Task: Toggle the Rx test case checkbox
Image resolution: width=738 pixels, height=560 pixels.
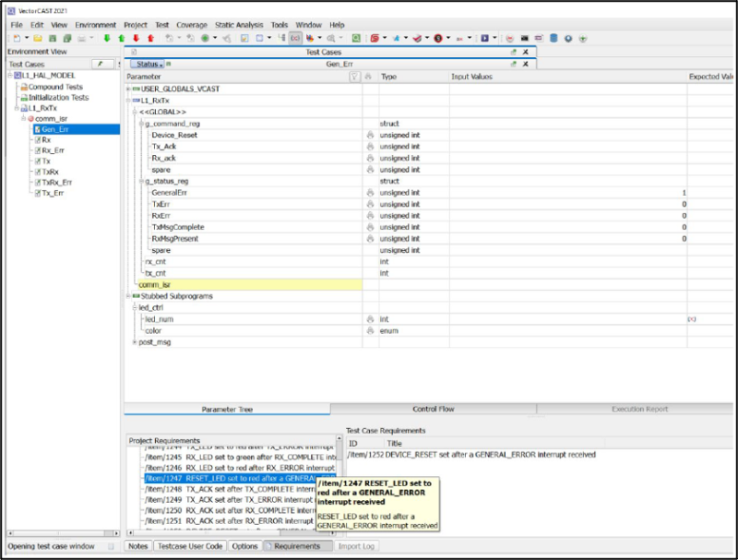Action: 38,140
